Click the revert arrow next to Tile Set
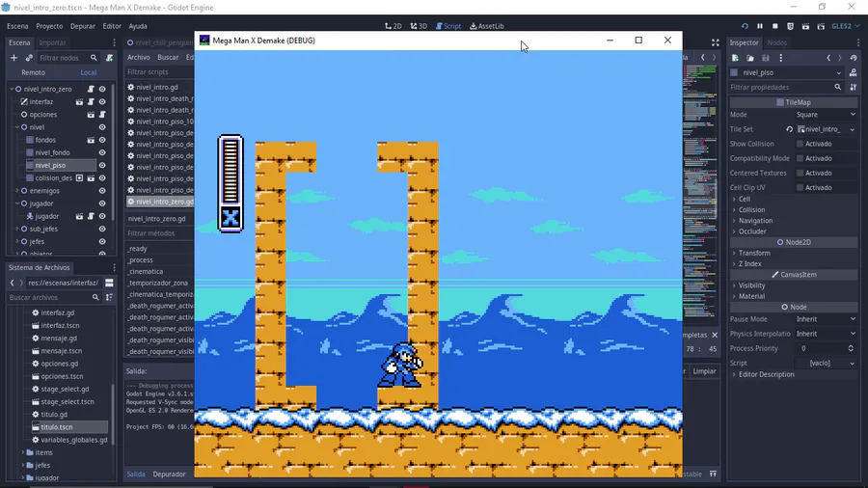The width and height of the screenshot is (868, 488). click(789, 129)
